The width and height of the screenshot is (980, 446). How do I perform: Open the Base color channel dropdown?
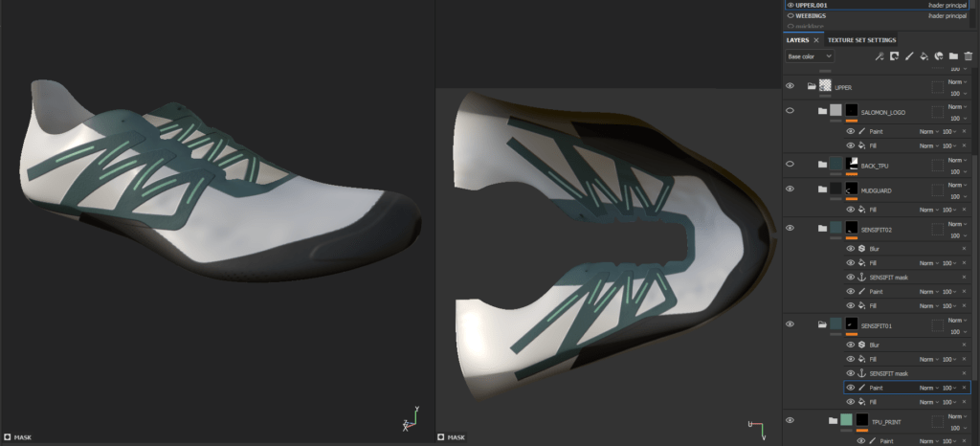(810, 56)
